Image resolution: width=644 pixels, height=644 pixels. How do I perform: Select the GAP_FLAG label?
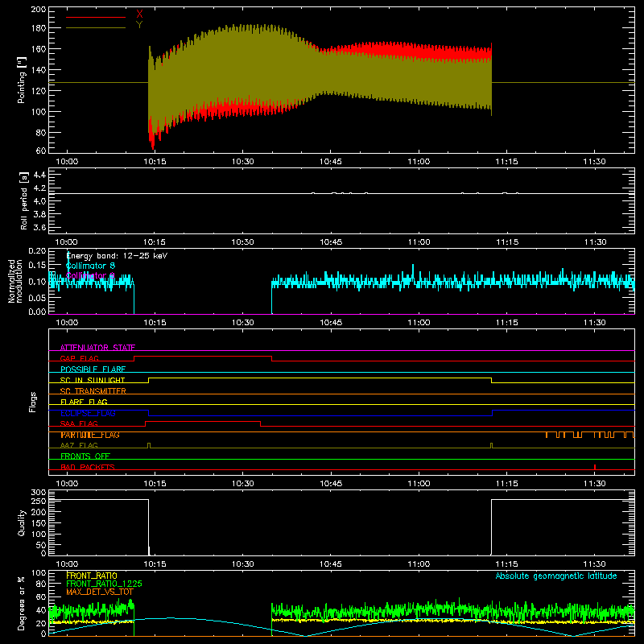tap(80, 358)
